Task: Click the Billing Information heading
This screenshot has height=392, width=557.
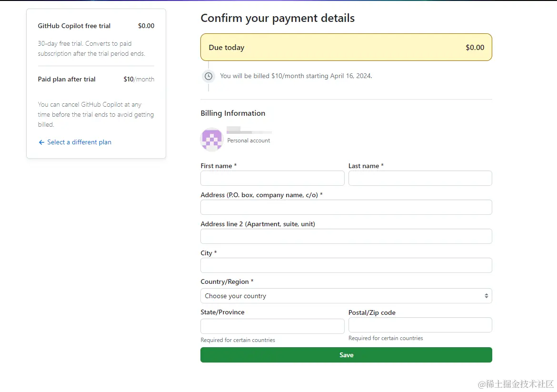Action: click(x=233, y=113)
